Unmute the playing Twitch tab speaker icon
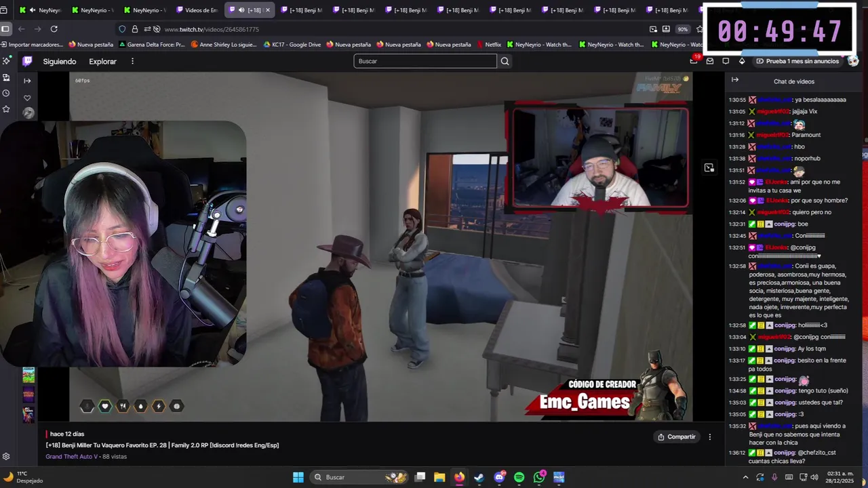 pyautogui.click(x=241, y=10)
